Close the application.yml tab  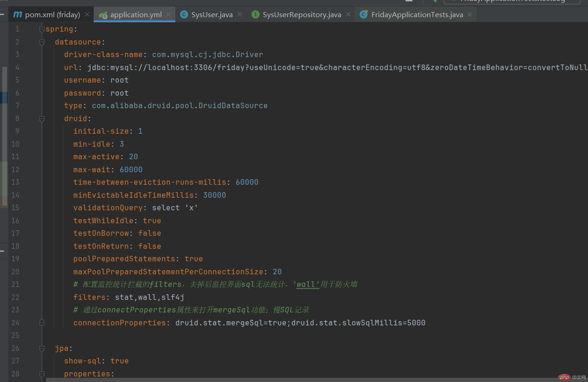tap(169, 15)
